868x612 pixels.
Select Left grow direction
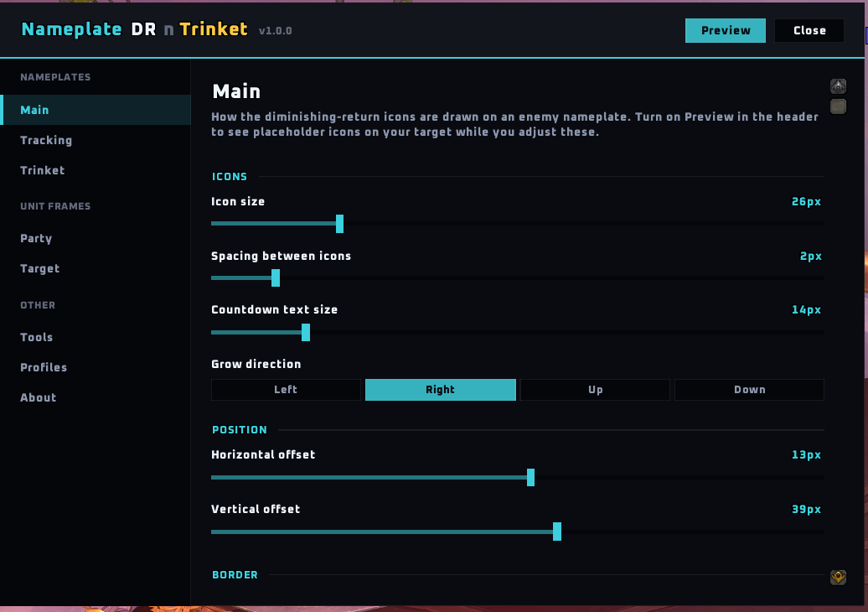pos(286,389)
